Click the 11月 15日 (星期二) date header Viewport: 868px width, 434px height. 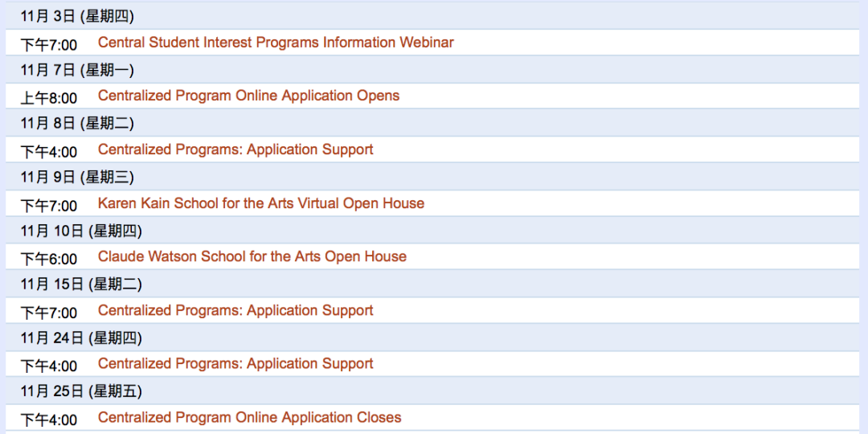point(81,284)
